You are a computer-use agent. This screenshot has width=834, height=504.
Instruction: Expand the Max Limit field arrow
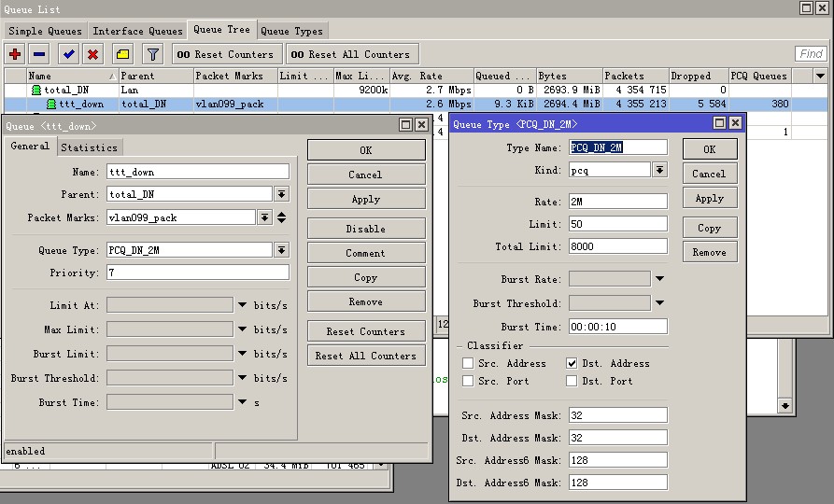pyautogui.click(x=243, y=329)
